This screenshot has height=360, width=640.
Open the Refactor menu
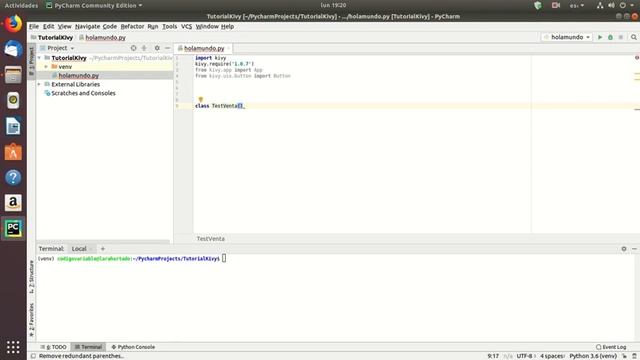[x=132, y=26]
